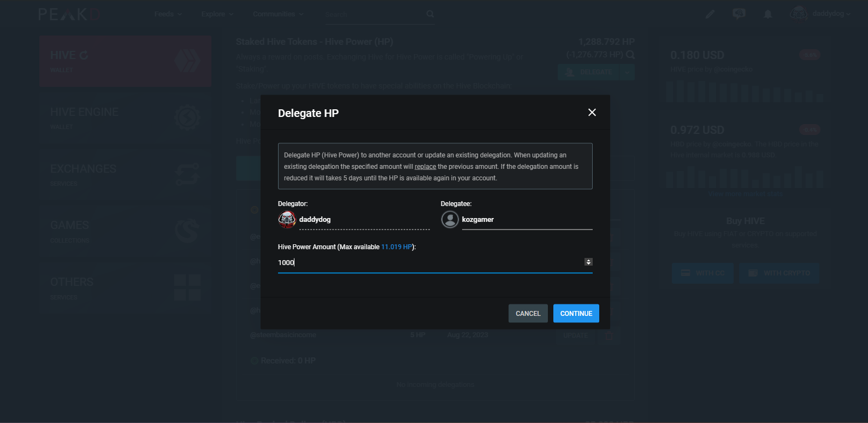Select the HIVE wallet sidebar card

(125, 61)
